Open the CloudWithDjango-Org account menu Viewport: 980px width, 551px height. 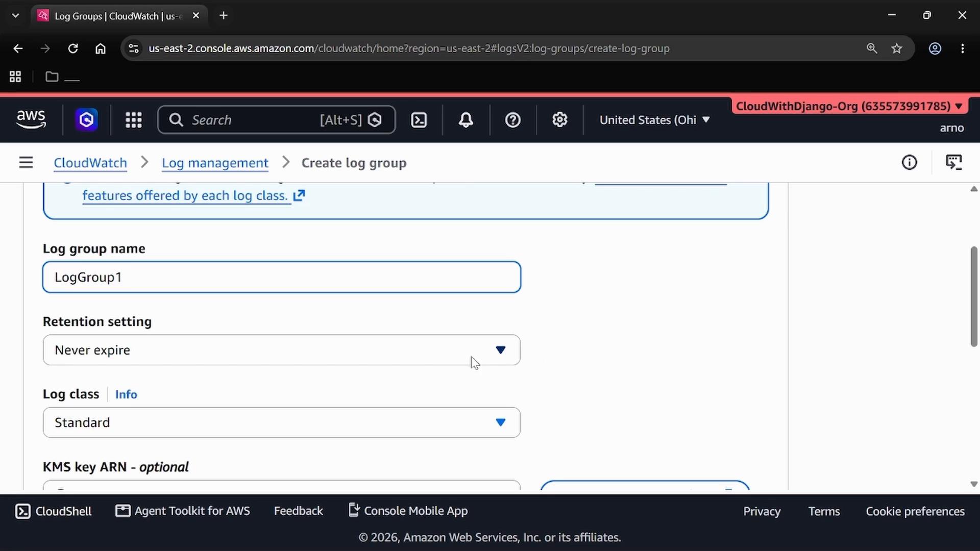point(849,106)
